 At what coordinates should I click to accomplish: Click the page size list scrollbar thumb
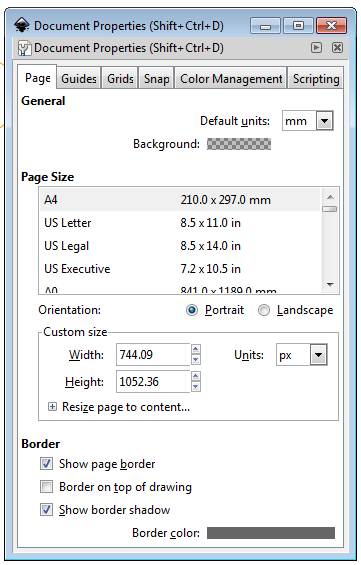(330, 209)
